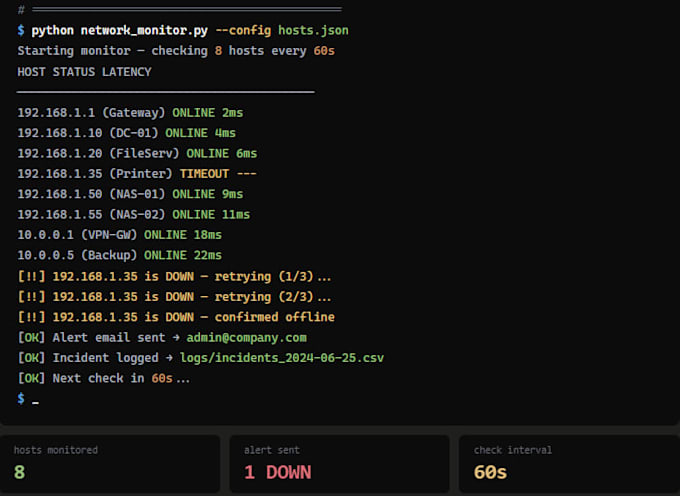This screenshot has height=496, width=680.
Task: Click the 'retrying (2/3)' warning line
Action: [174, 297]
